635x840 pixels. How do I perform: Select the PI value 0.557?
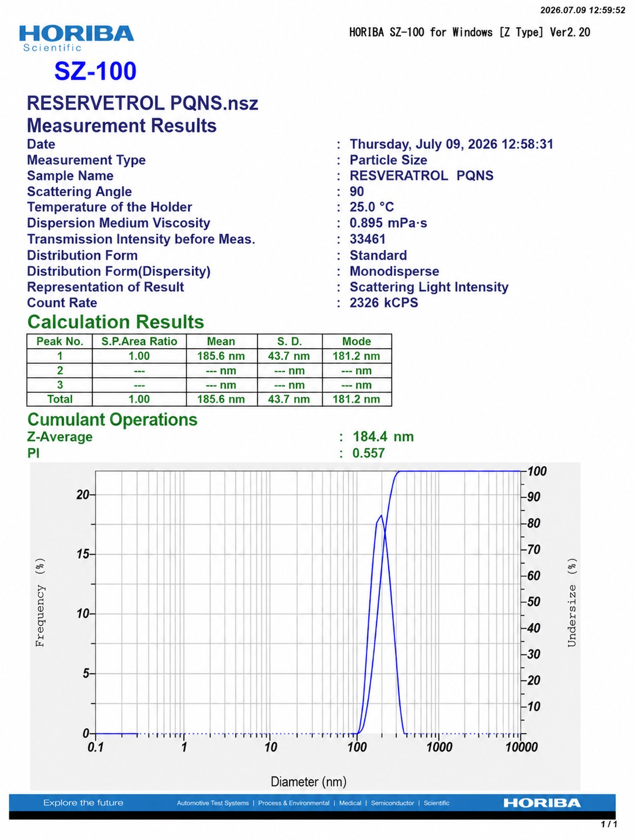(369, 453)
